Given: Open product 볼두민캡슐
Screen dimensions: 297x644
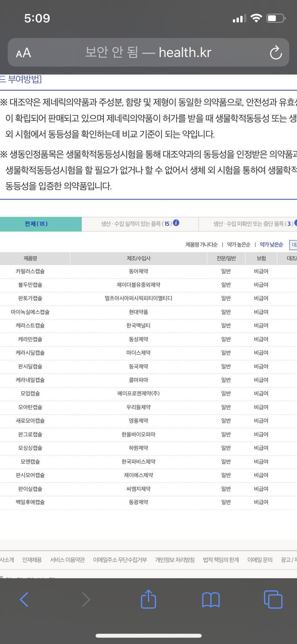Looking at the screenshot, I should [30, 285].
